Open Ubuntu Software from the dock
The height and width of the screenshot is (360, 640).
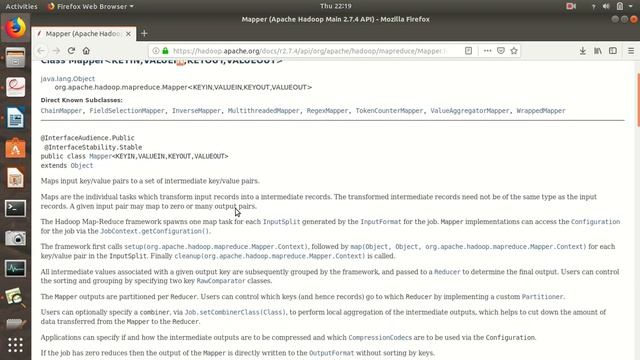pos(16,148)
